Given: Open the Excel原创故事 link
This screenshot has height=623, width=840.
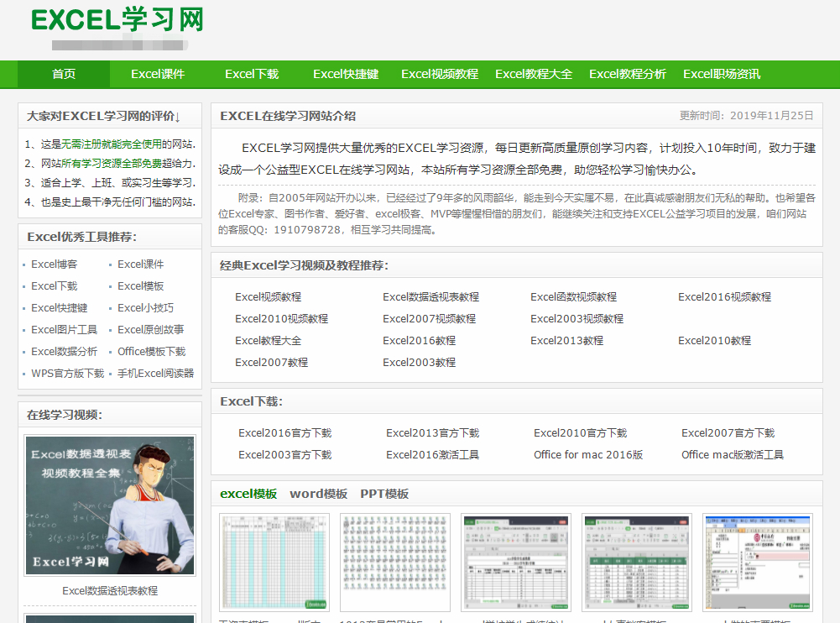Looking at the screenshot, I should 150,330.
